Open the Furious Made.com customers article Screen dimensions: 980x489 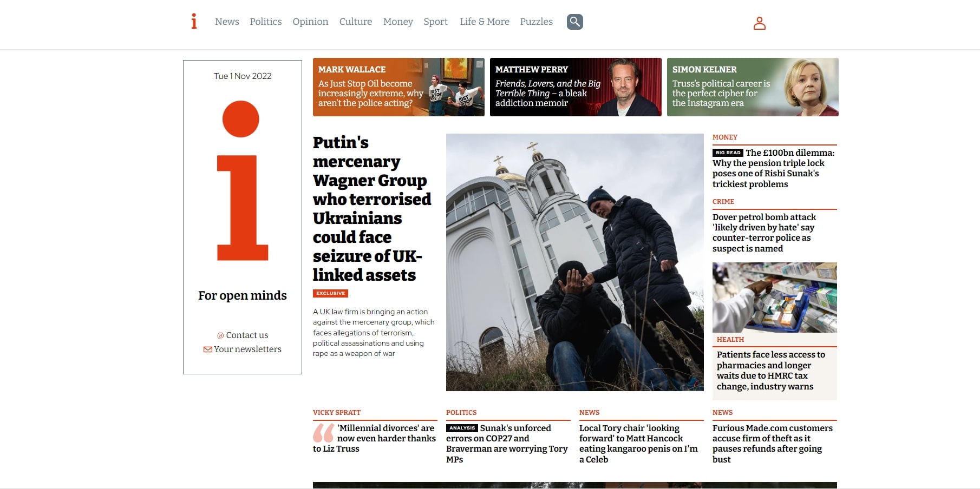point(773,444)
